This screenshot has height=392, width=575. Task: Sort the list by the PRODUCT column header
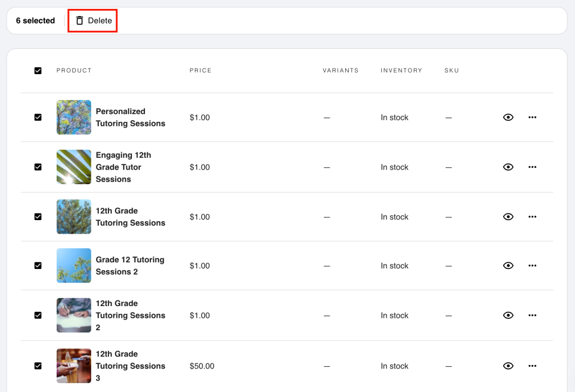(74, 70)
